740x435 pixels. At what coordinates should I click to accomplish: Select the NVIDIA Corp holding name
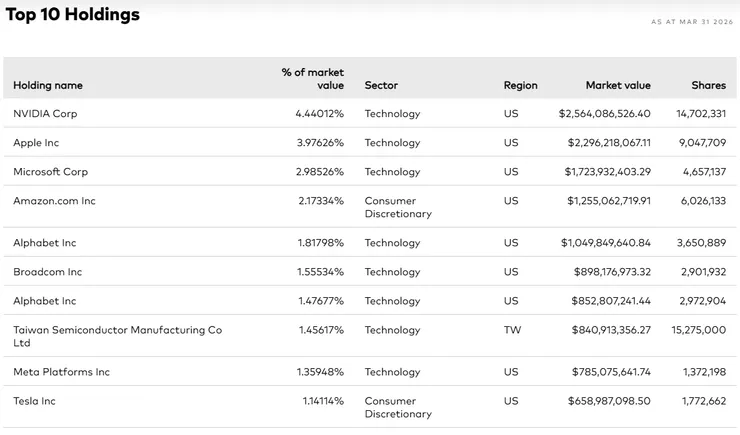click(x=45, y=114)
